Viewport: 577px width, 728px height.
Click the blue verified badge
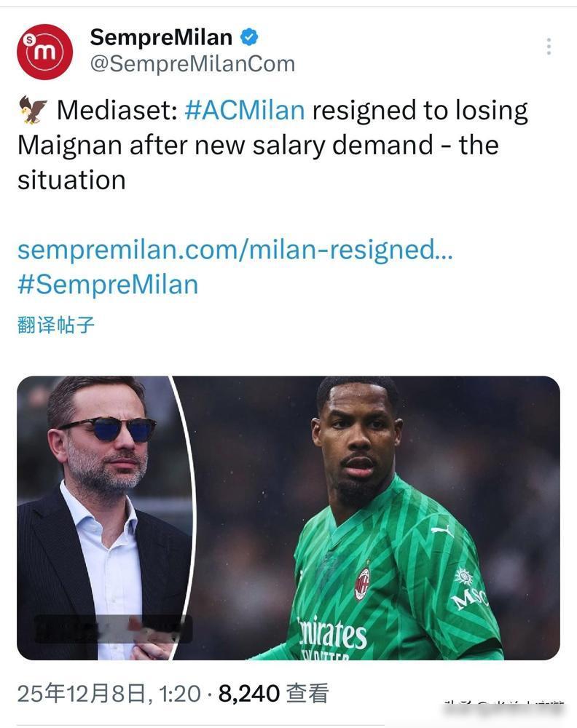(250, 37)
